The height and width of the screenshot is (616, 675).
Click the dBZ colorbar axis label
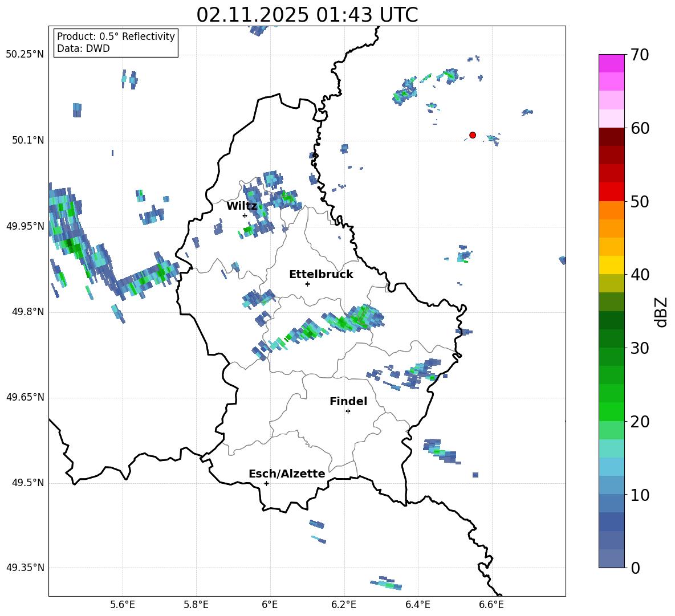click(661, 312)
